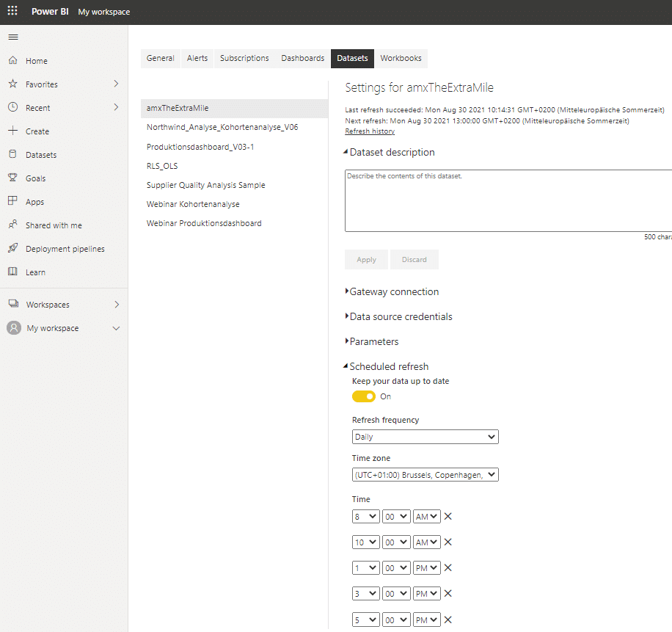Click the Create plus icon

point(13,131)
